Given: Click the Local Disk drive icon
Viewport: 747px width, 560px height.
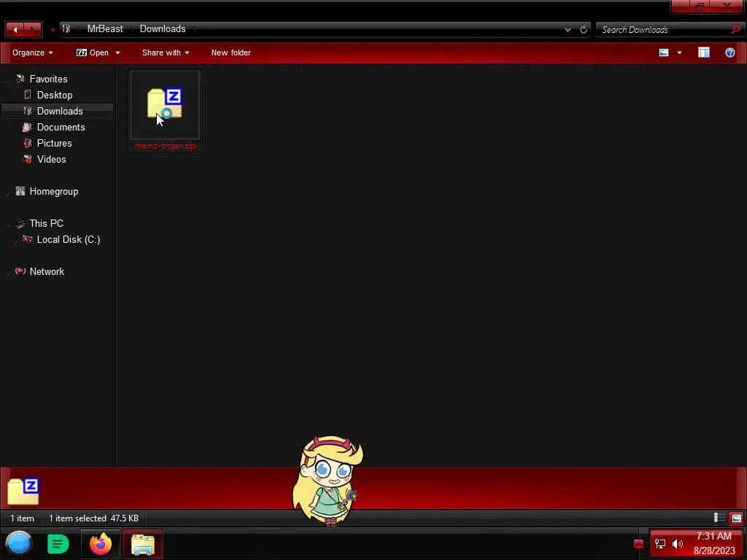Looking at the screenshot, I should 28,239.
